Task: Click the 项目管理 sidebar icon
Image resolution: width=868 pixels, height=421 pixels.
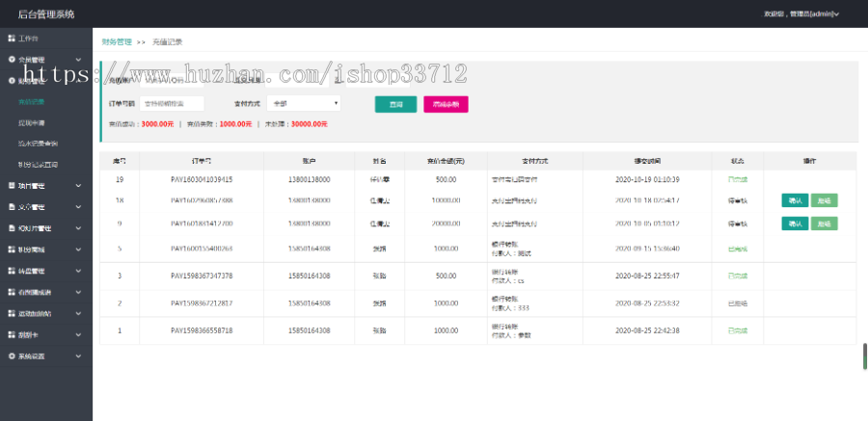Action: 12,186
